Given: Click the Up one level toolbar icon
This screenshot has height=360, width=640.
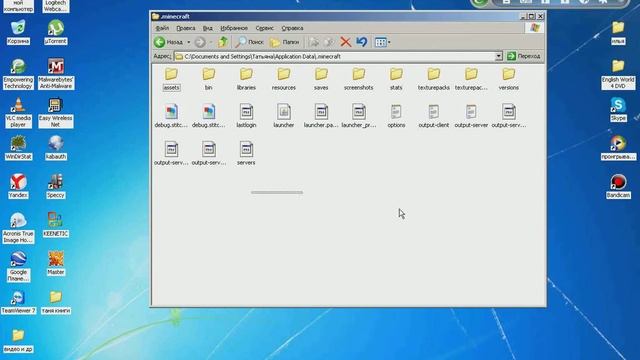Looking at the screenshot, I should 222,42.
